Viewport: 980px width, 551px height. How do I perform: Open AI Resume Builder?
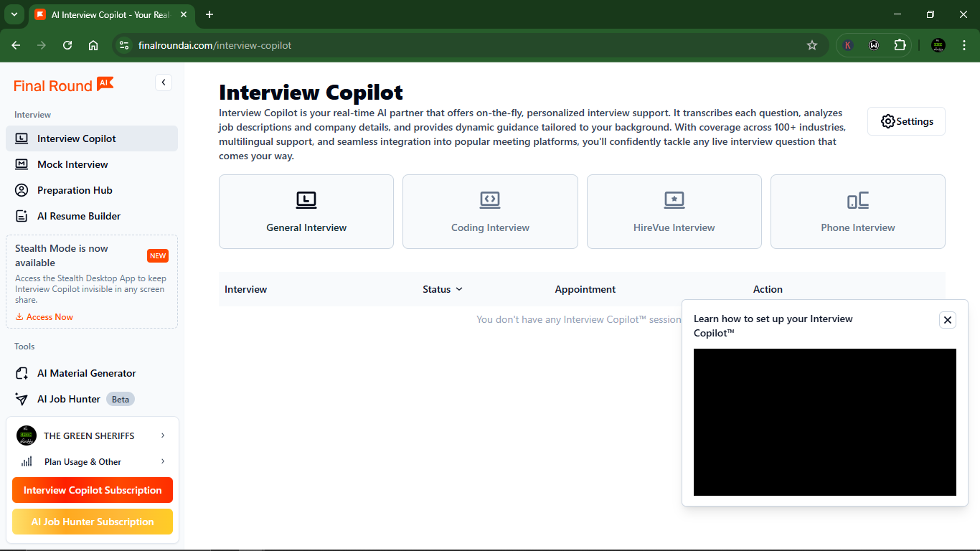[92, 216]
